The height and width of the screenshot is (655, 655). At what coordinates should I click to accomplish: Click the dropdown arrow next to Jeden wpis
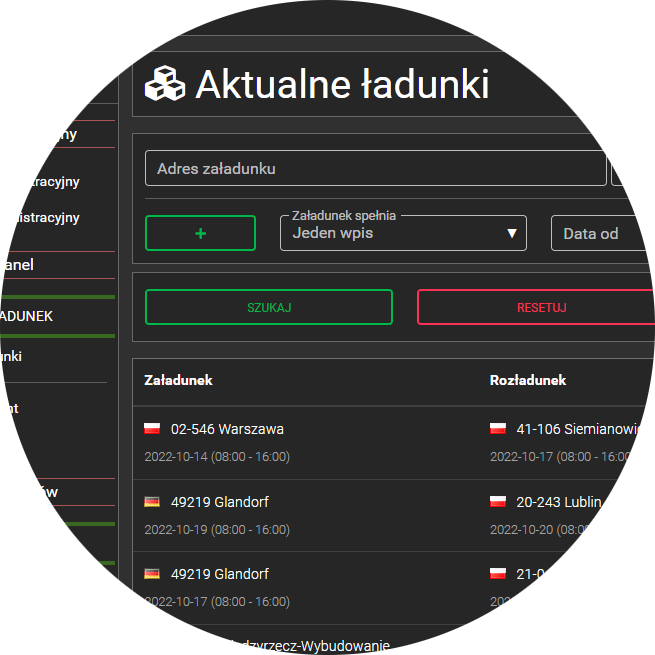pos(512,233)
